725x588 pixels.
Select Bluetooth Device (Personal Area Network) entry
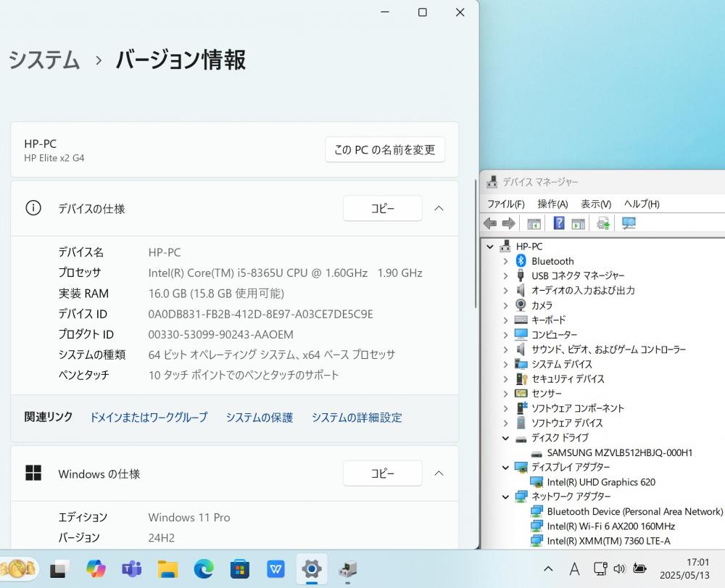coord(635,511)
